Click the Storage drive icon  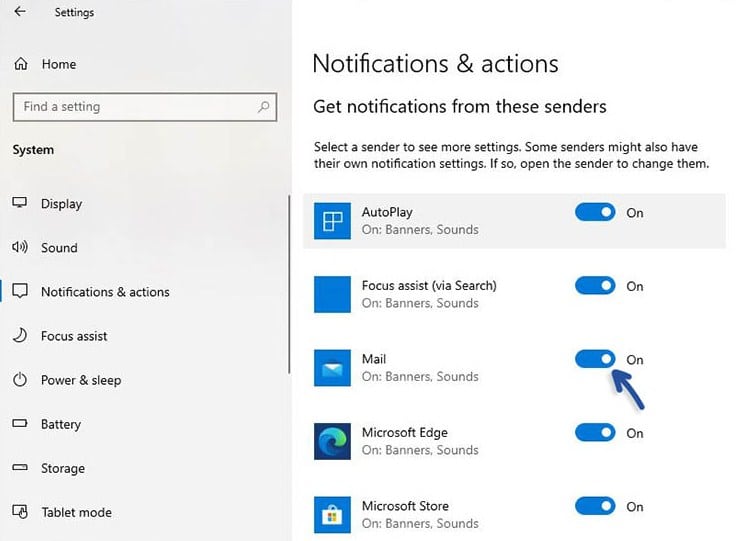(x=20, y=468)
